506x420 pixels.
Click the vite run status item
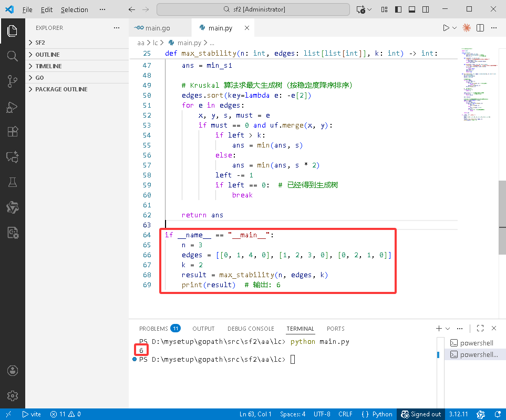click(x=32, y=414)
